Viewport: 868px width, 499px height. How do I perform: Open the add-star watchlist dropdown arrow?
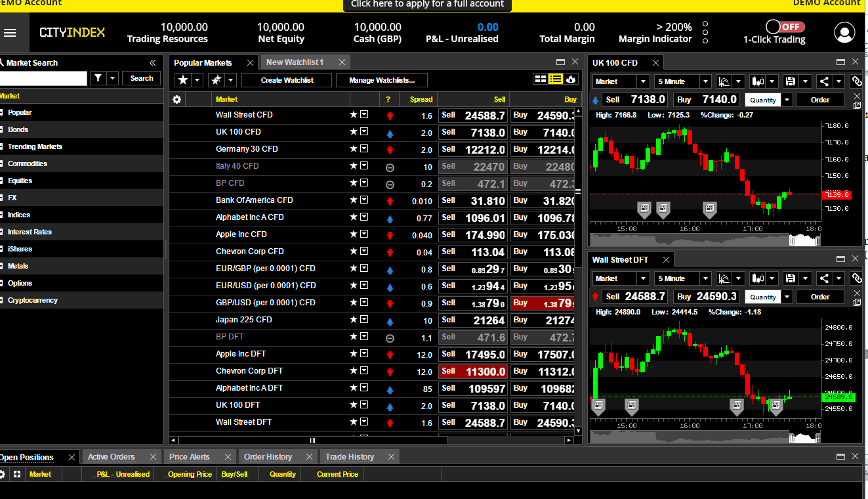click(x=232, y=80)
